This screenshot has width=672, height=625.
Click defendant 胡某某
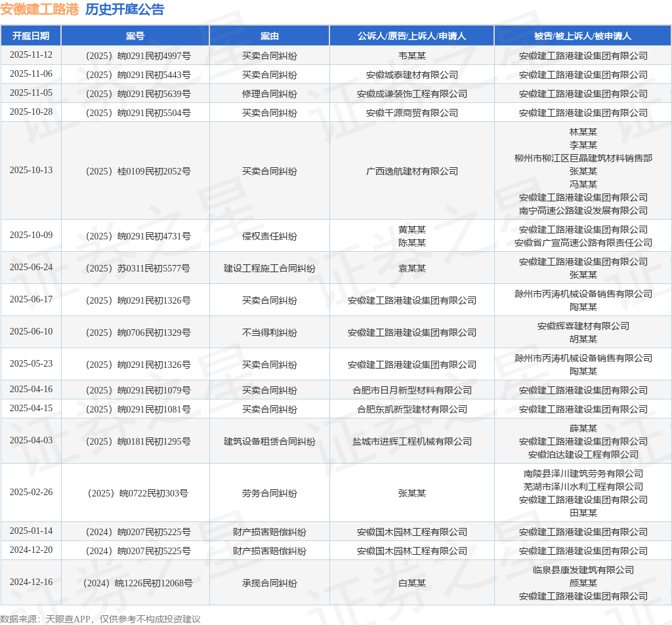pos(583,339)
